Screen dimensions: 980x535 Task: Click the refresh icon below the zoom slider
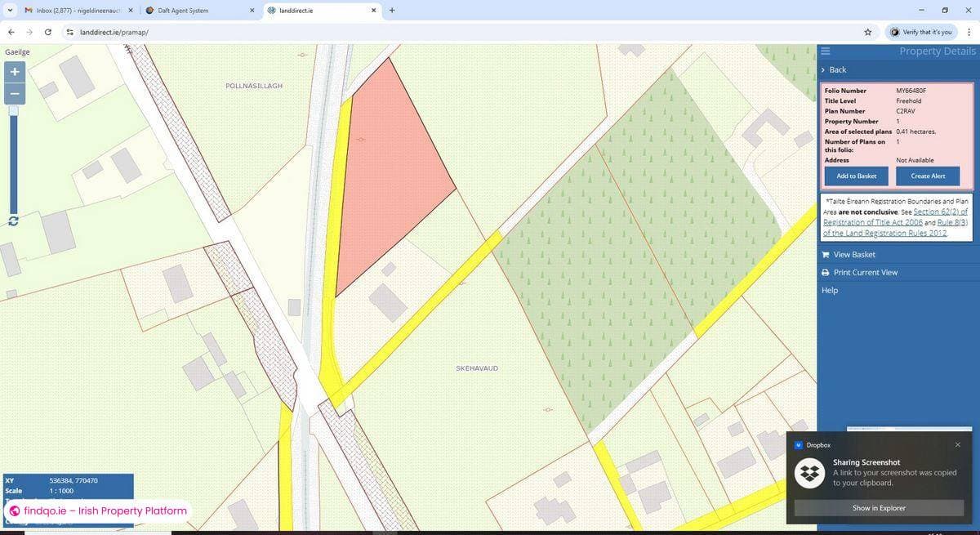click(14, 221)
